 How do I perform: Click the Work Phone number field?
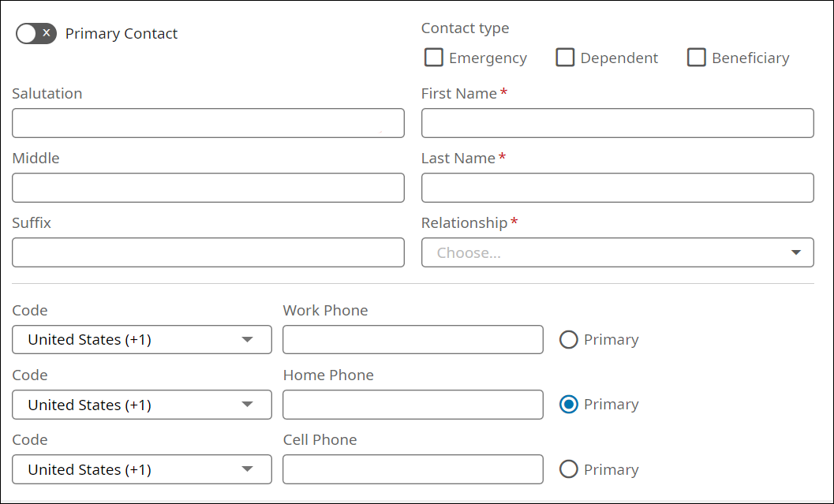click(x=413, y=339)
